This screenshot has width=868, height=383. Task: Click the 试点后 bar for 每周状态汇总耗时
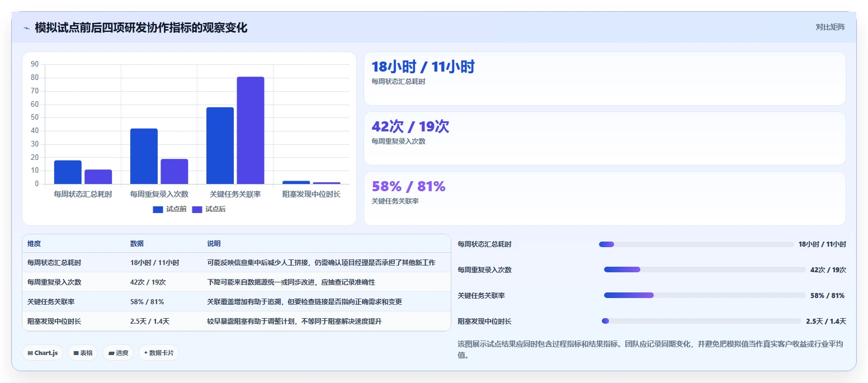pos(98,177)
